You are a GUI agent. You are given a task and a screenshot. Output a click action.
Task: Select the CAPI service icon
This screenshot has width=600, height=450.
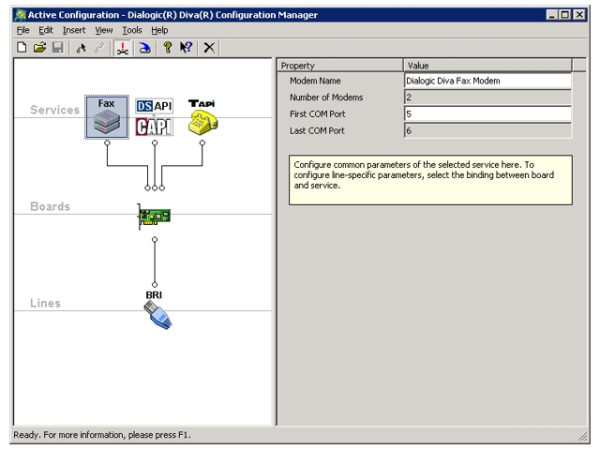tap(154, 127)
